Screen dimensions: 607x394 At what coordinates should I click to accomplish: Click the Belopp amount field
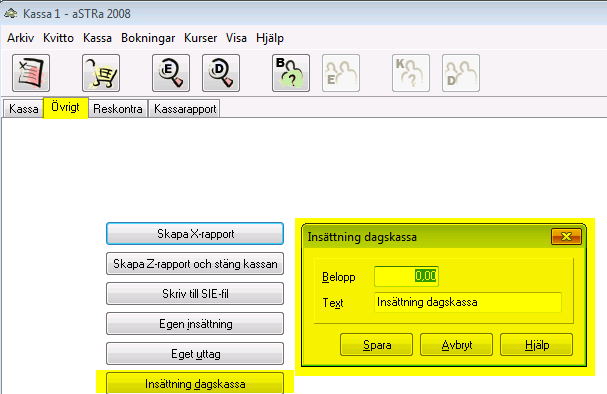[406, 276]
